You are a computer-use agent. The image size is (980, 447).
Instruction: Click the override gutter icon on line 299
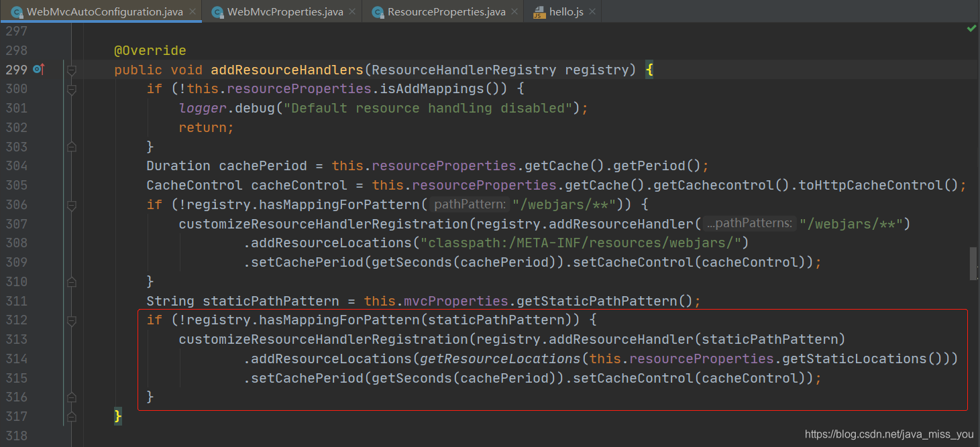point(38,69)
